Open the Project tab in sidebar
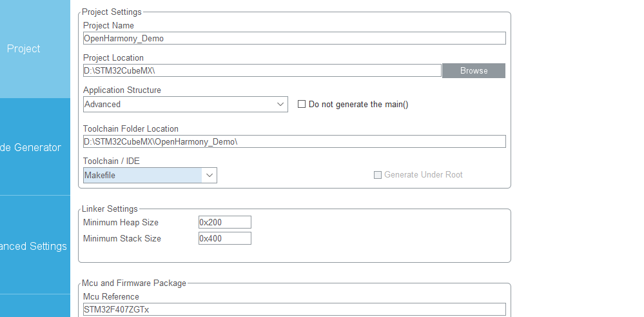This screenshot has width=644, height=317. (x=35, y=49)
